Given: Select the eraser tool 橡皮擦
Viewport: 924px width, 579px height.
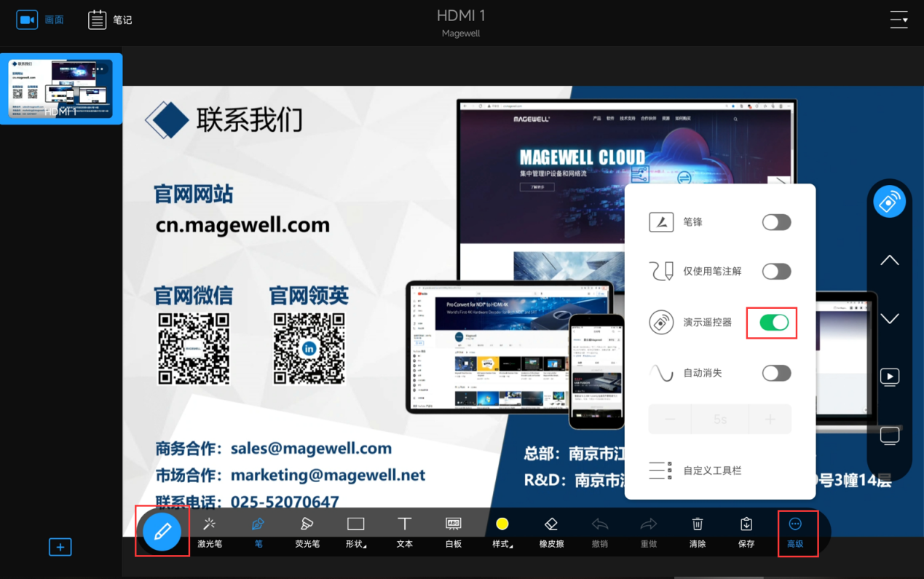Looking at the screenshot, I should click(x=551, y=532).
